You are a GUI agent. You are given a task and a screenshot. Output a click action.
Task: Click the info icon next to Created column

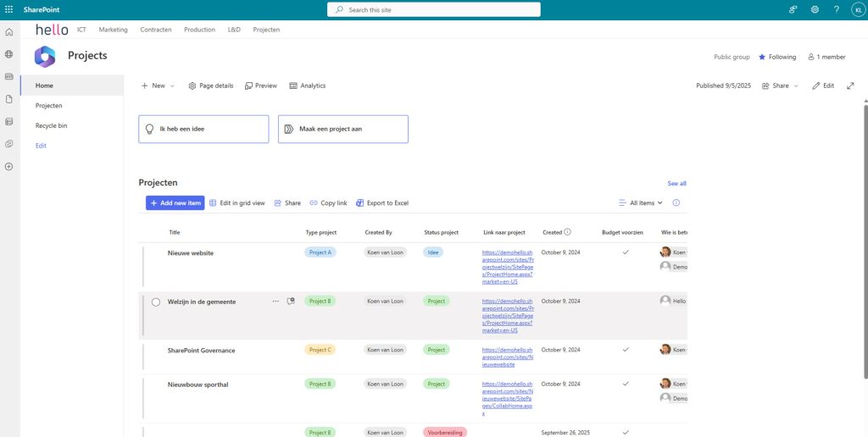click(x=567, y=232)
